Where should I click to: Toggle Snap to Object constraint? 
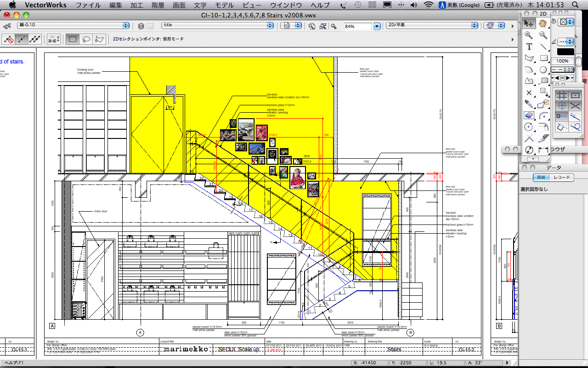[x=575, y=95]
